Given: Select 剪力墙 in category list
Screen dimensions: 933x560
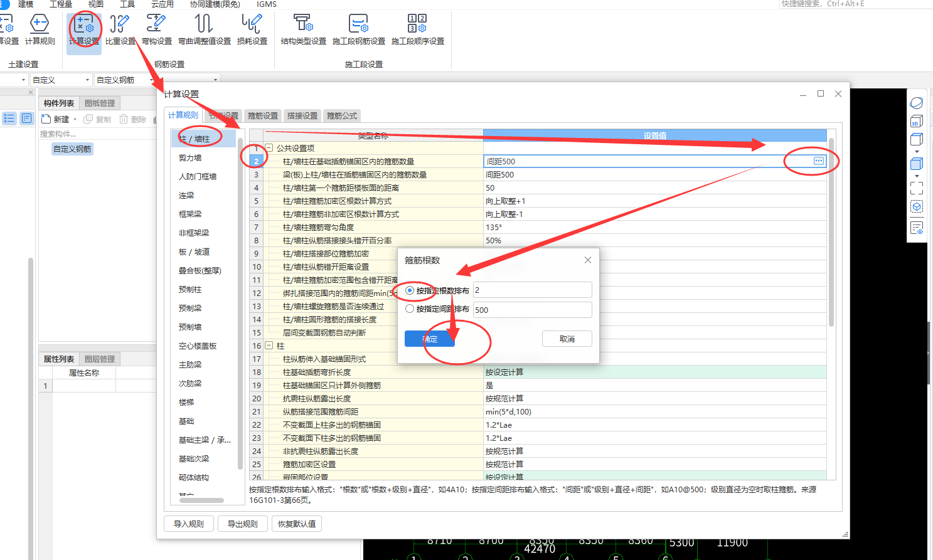Looking at the screenshot, I should (190, 158).
